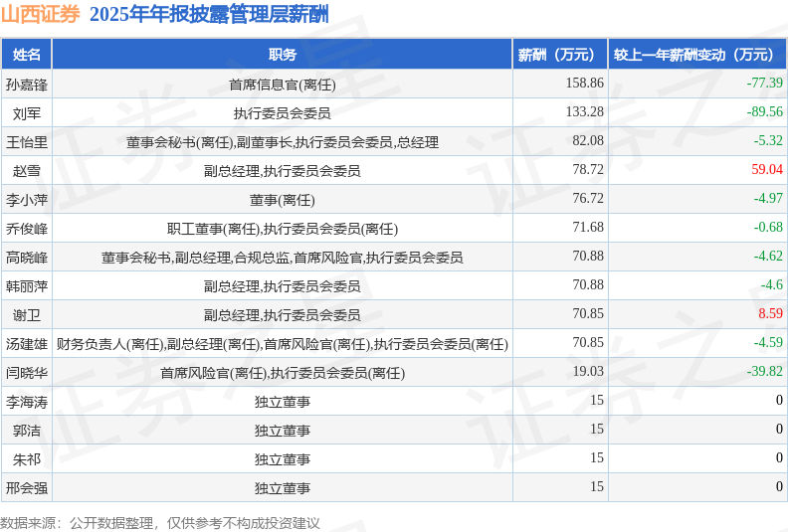This screenshot has width=788, height=532.
Task: Click the position 董事(离任)
Action: [x=282, y=200]
